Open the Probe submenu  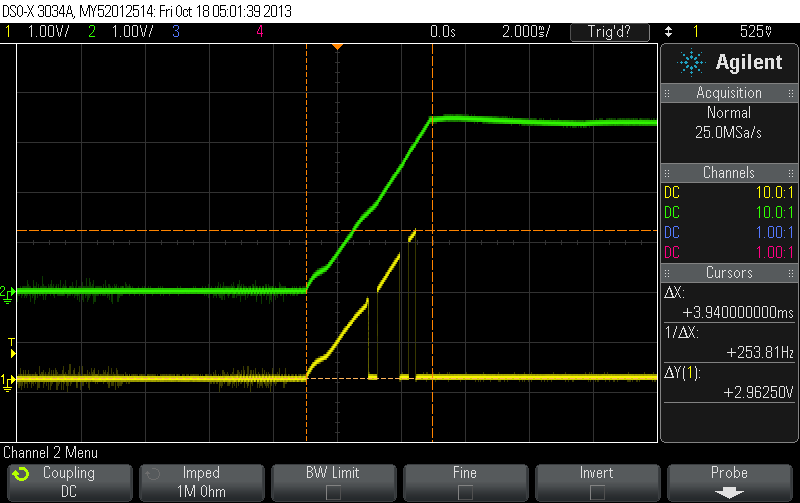729,482
